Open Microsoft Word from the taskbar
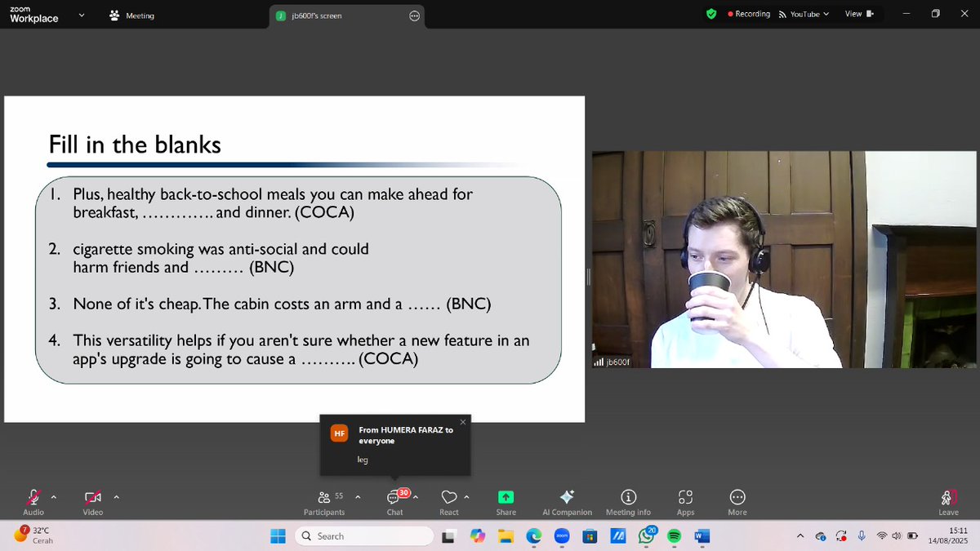Viewport: 980px width, 551px height. 702,536
